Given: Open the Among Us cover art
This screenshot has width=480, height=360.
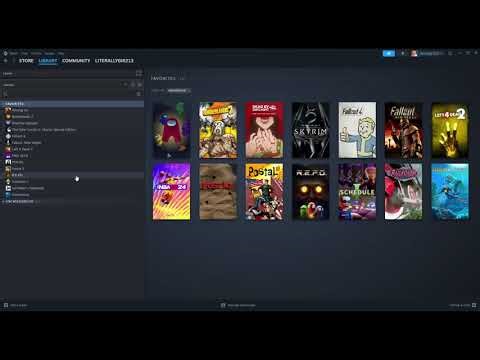Looking at the screenshot, I should (x=171, y=130).
